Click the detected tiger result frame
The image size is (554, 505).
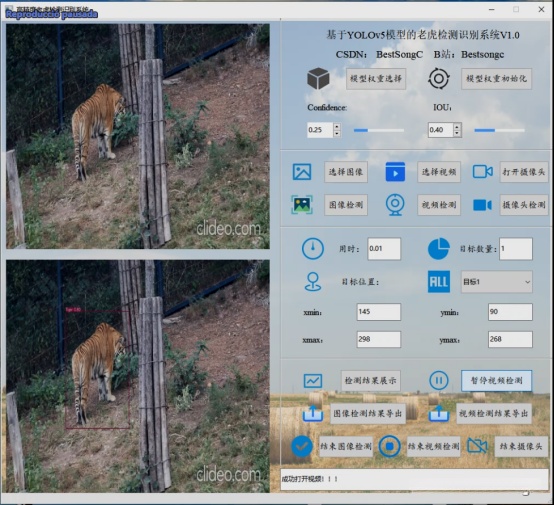tap(138, 376)
